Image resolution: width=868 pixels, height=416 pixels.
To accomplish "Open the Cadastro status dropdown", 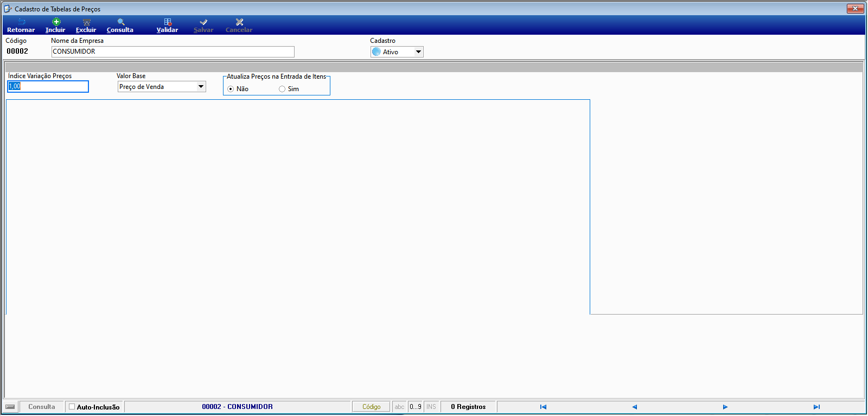I will coord(418,52).
